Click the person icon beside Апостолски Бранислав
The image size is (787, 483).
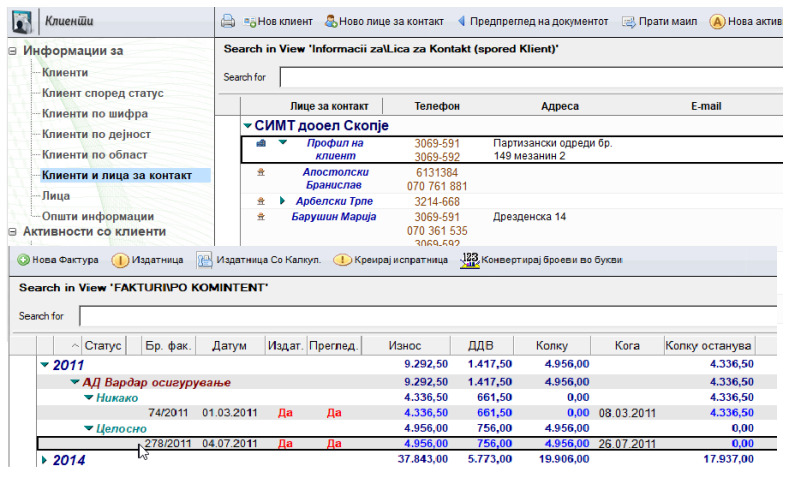(x=261, y=172)
